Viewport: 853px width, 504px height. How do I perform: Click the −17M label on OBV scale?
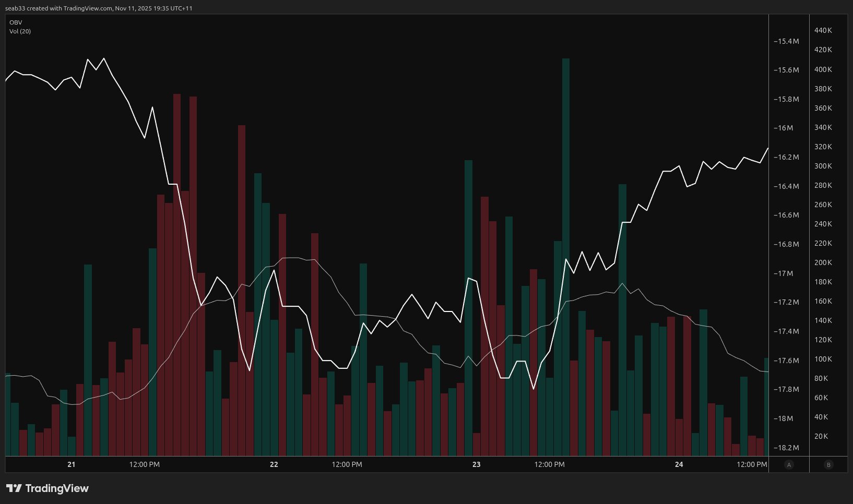tap(784, 273)
